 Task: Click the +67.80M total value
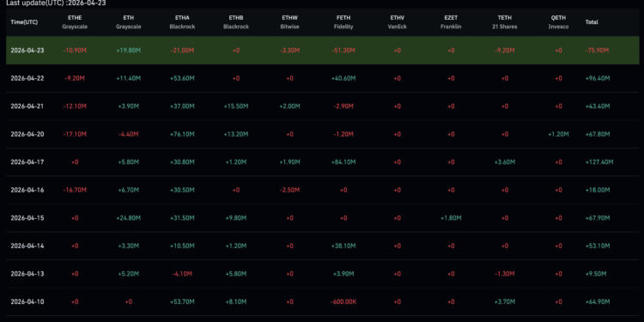[598, 134]
